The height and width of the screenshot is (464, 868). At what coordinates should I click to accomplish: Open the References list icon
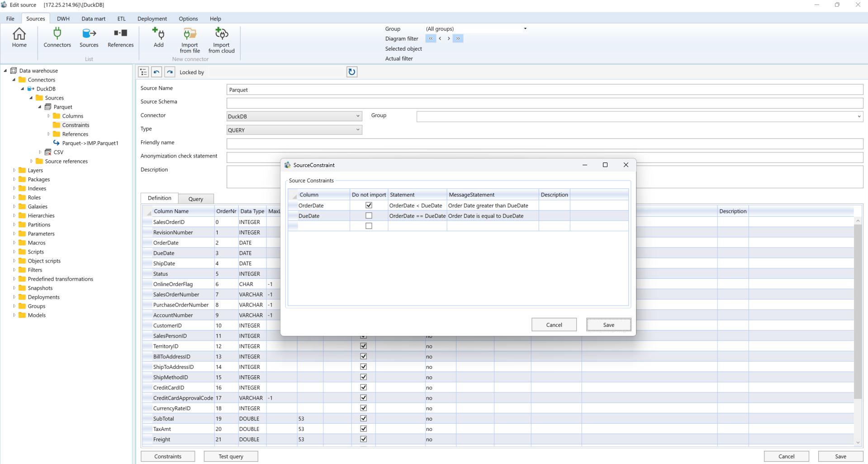(x=121, y=38)
